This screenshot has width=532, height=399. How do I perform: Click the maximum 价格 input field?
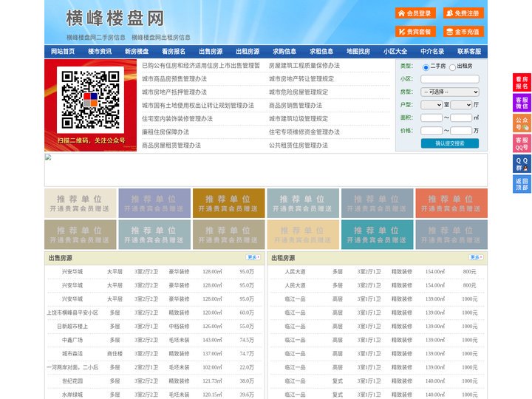(x=461, y=131)
